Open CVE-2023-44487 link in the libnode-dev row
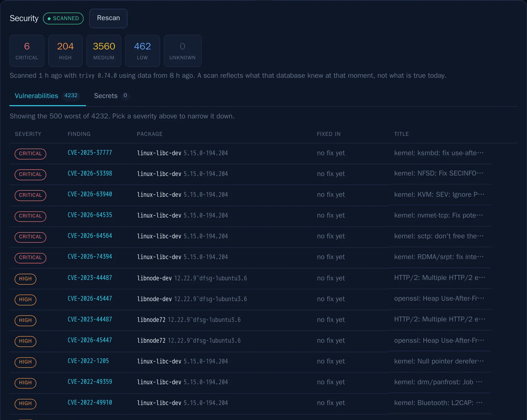This screenshot has width=527, height=420. (x=90, y=278)
